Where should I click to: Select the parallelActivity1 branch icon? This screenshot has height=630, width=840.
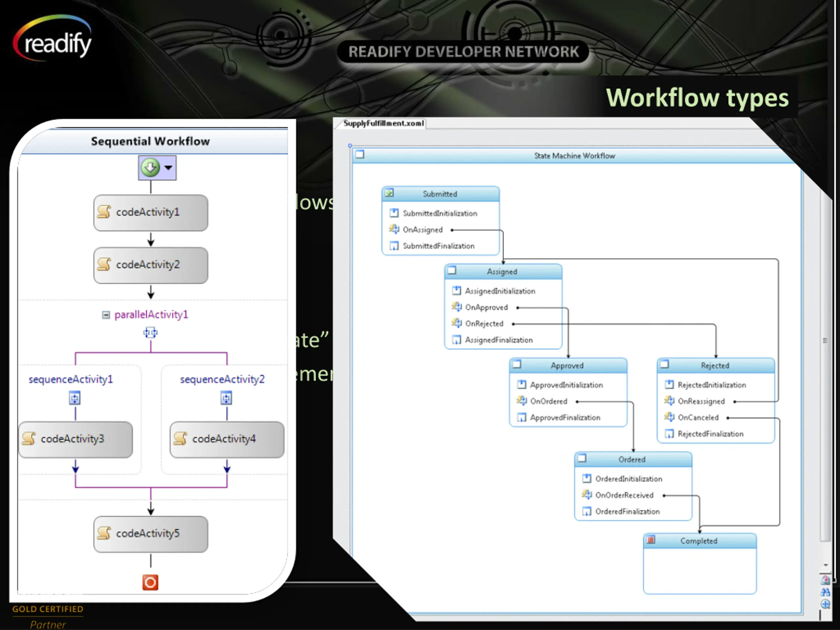tap(150, 333)
